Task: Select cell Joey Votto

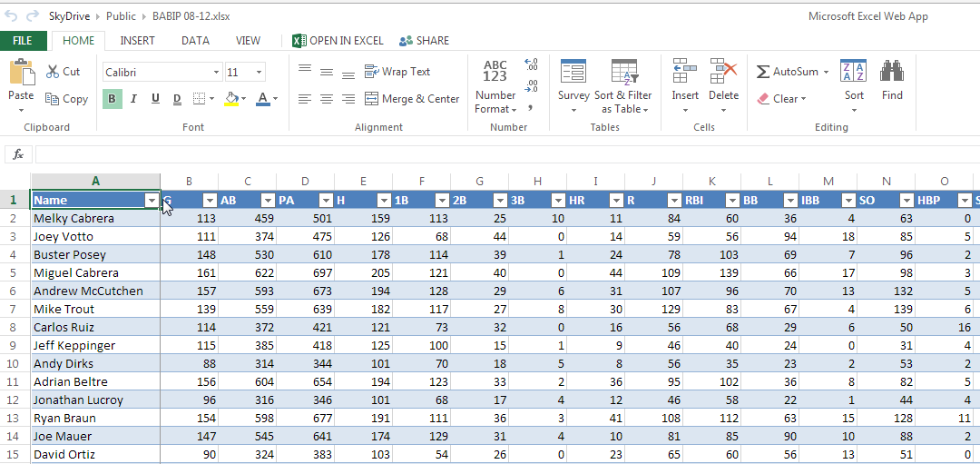Action: (95, 236)
